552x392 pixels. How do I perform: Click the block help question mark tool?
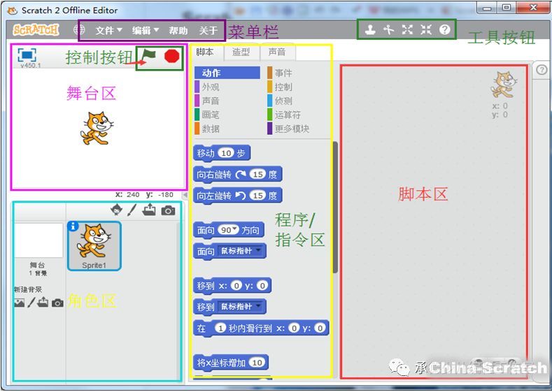(x=444, y=30)
